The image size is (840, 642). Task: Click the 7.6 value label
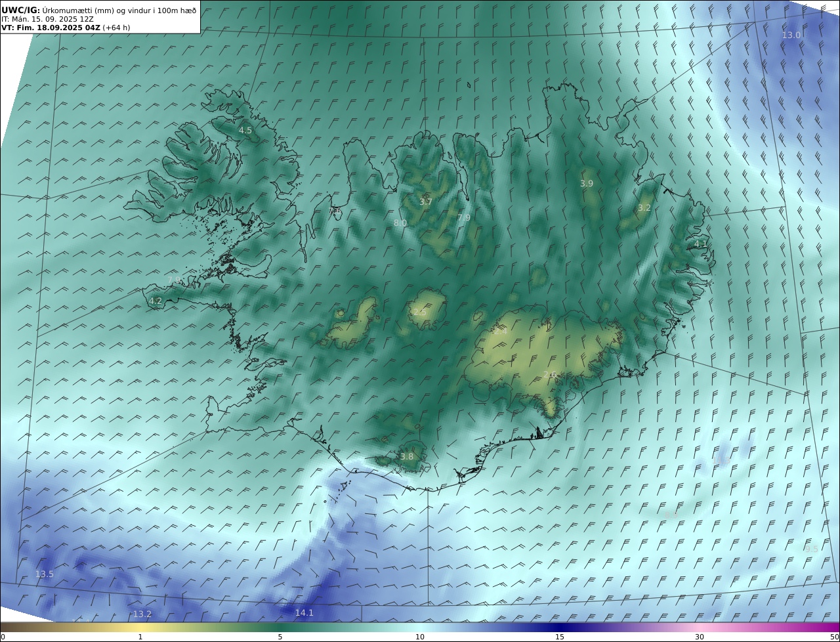point(335,211)
